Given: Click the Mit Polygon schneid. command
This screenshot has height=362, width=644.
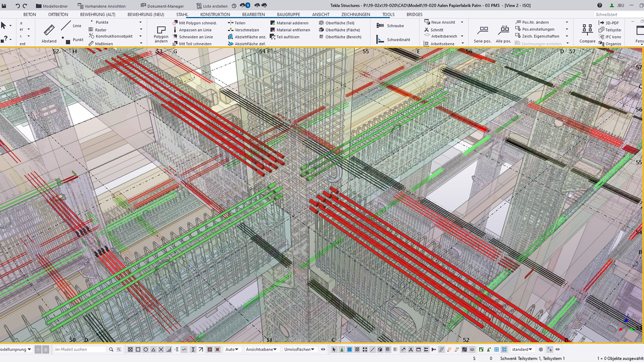Looking at the screenshot, I should 194,23.
